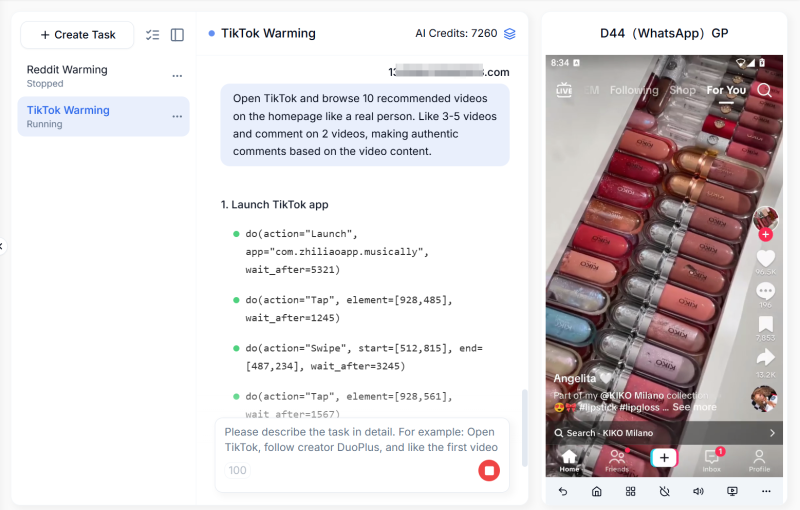The height and width of the screenshot is (510, 800).
Task: Click AI Credits: 7260 text
Action: tap(456, 33)
